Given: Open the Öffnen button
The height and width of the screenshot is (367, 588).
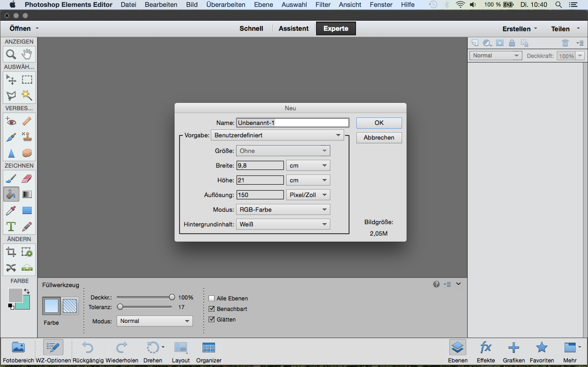Looking at the screenshot, I should pyautogui.click(x=24, y=28).
